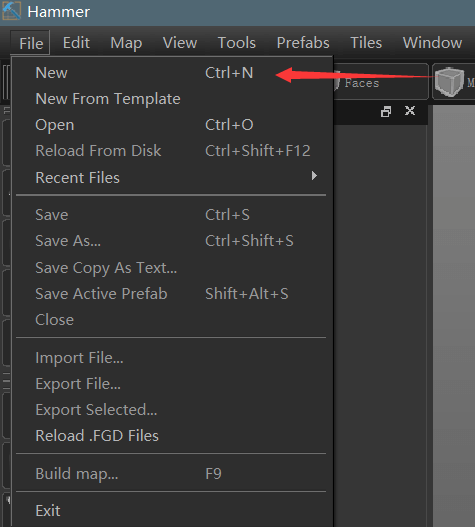The height and width of the screenshot is (527, 475).
Task: Select Reload From Disk
Action: (x=171, y=151)
